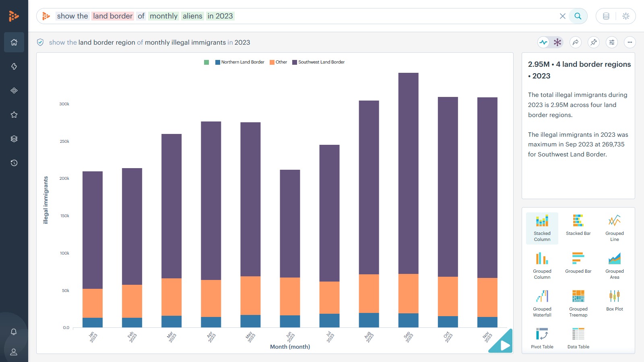Screen dimensions: 644x362
Task: Click the 'in 2023' token in search
Action: (220, 16)
